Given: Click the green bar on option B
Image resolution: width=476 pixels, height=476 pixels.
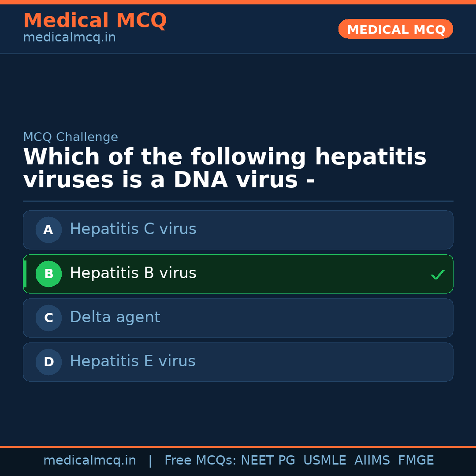Looking at the screenshot, I should coord(25,274).
